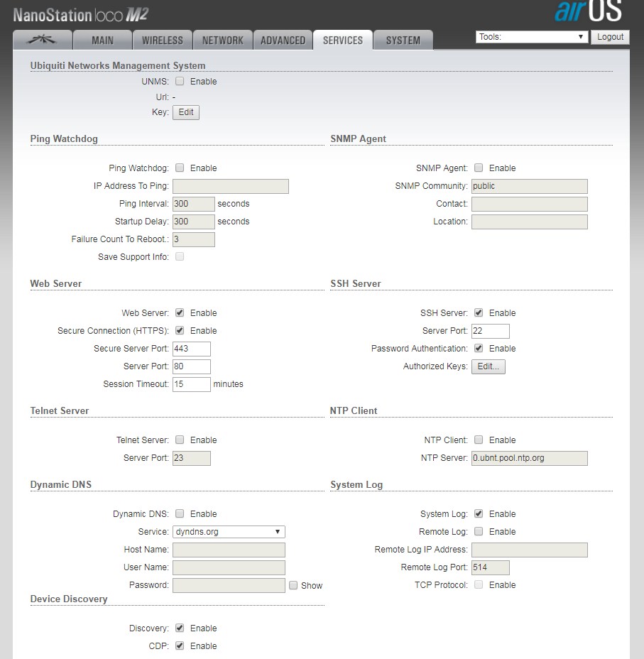The image size is (644, 659).
Task: Go to the ADVANCED tab
Action: [283, 40]
